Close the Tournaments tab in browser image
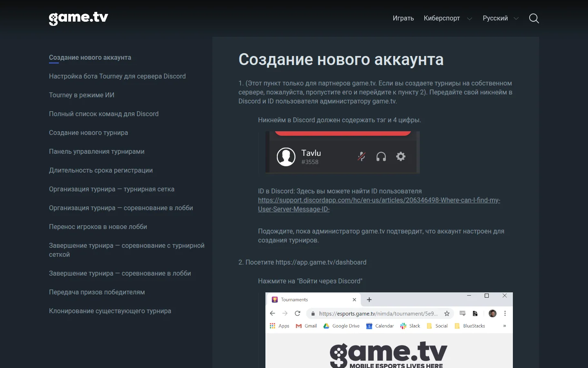Image resolution: width=588 pixels, height=368 pixels. pos(354,300)
